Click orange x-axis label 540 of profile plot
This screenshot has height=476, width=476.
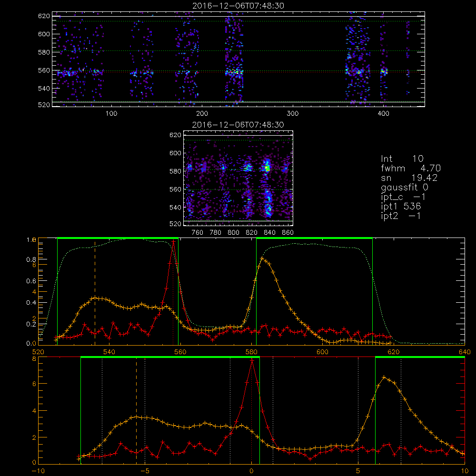[109, 352]
